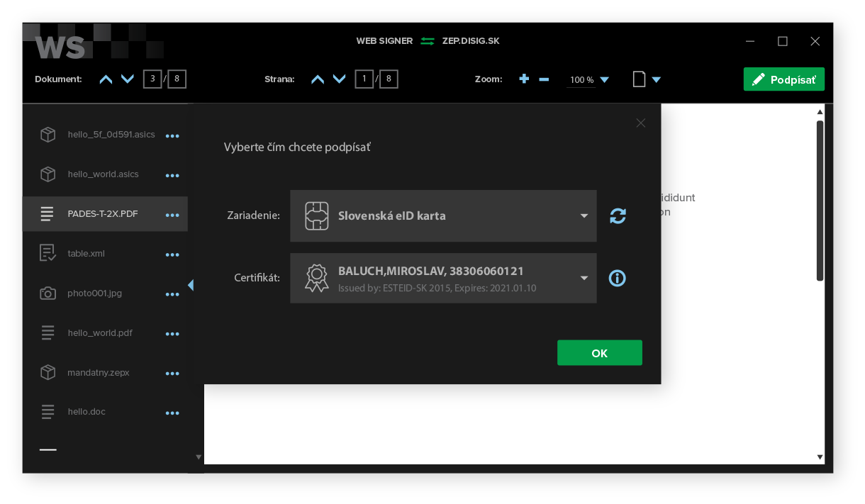Confirm selection with the OK button
This screenshot has width=865, height=504.
coord(599,353)
